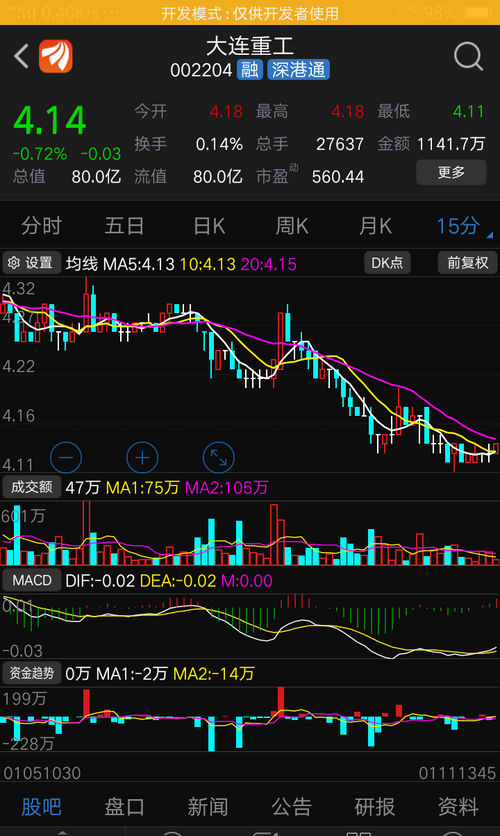Open the orange Eastmoney app logo
This screenshot has height=836, width=500.
click(x=55, y=56)
